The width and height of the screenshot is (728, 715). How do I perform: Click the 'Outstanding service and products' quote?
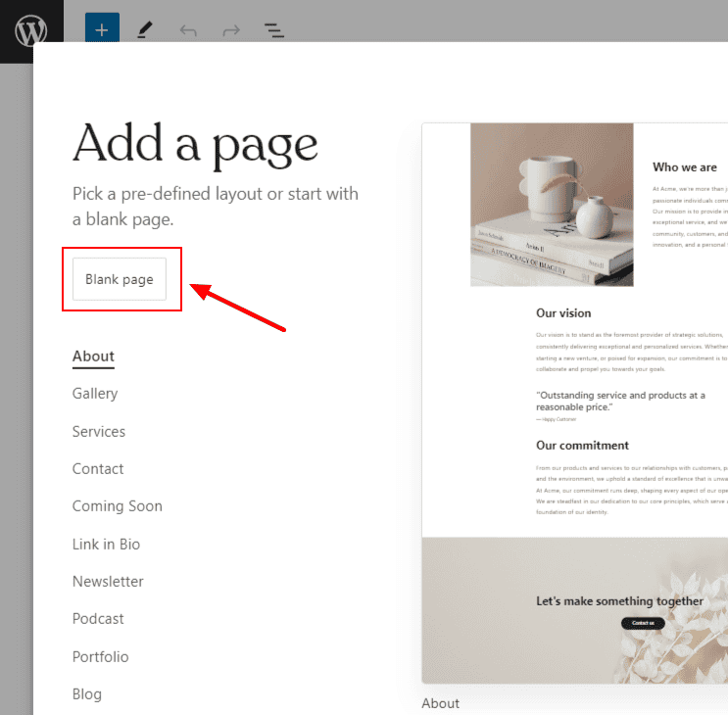pos(621,401)
